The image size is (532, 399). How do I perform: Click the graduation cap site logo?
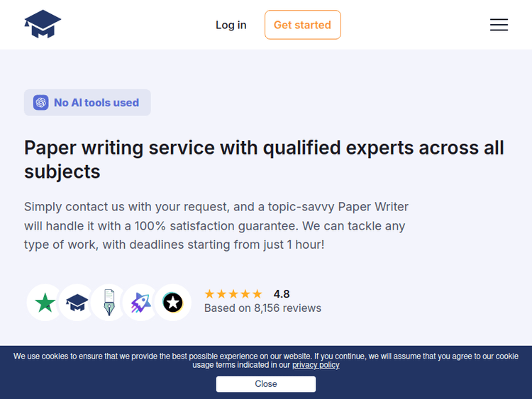43,24
